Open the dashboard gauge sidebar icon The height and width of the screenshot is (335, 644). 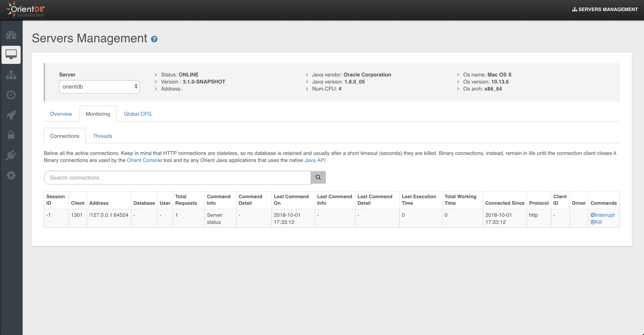pyautogui.click(x=11, y=35)
